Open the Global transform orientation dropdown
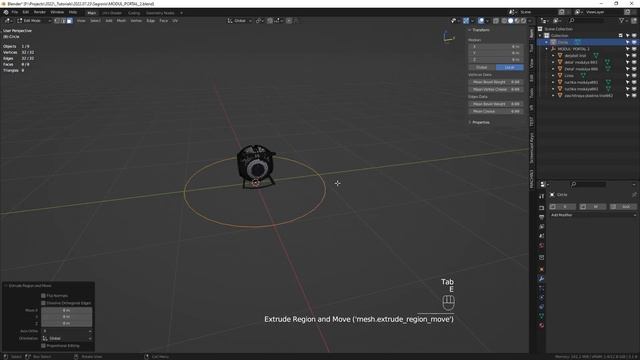The height and width of the screenshot is (360, 640). coord(240,20)
